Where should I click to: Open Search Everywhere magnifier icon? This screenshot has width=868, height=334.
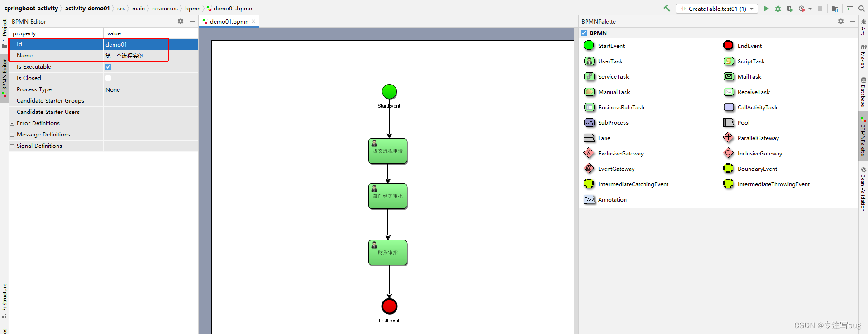pos(862,9)
